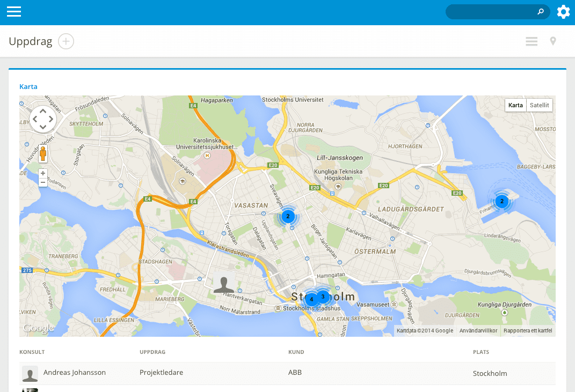Image resolution: width=575 pixels, height=392 pixels.
Task: Open the hamburger navigation menu
Action: pos(14,12)
